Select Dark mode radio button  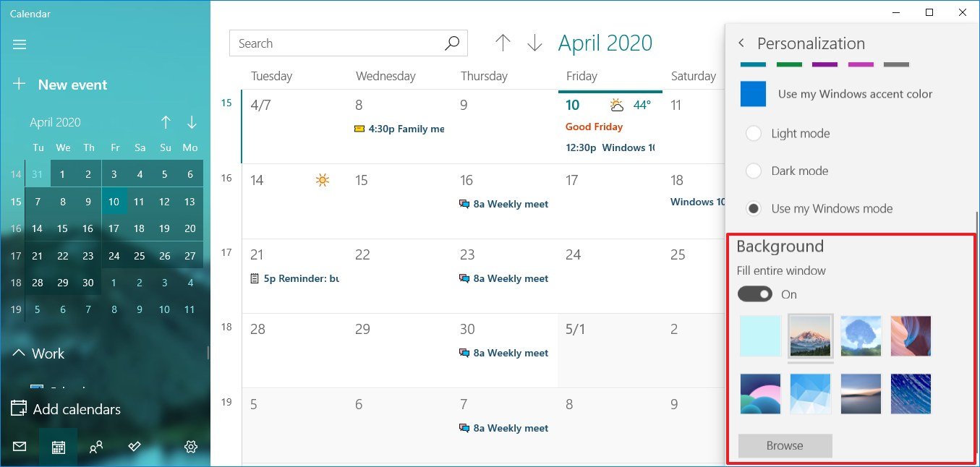tap(754, 171)
